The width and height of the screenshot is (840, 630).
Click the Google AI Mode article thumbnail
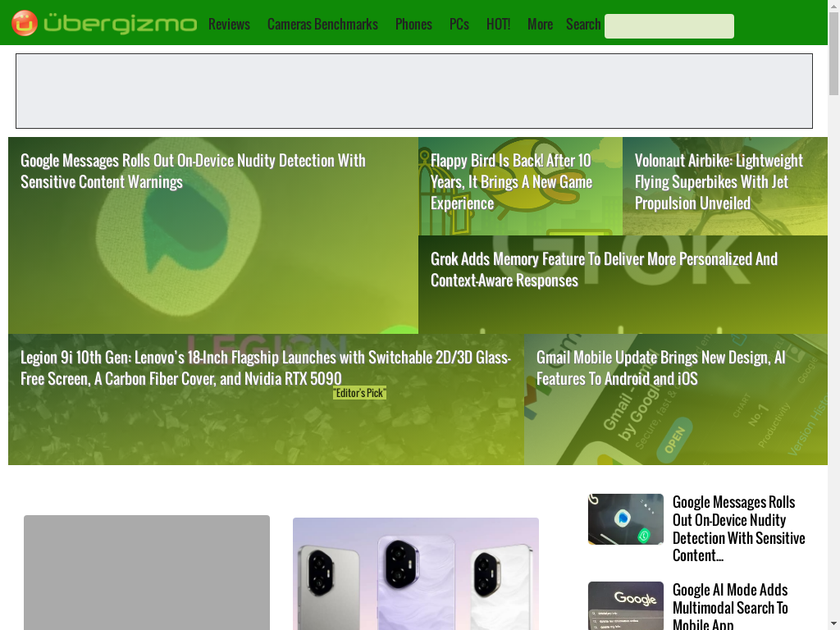626,606
